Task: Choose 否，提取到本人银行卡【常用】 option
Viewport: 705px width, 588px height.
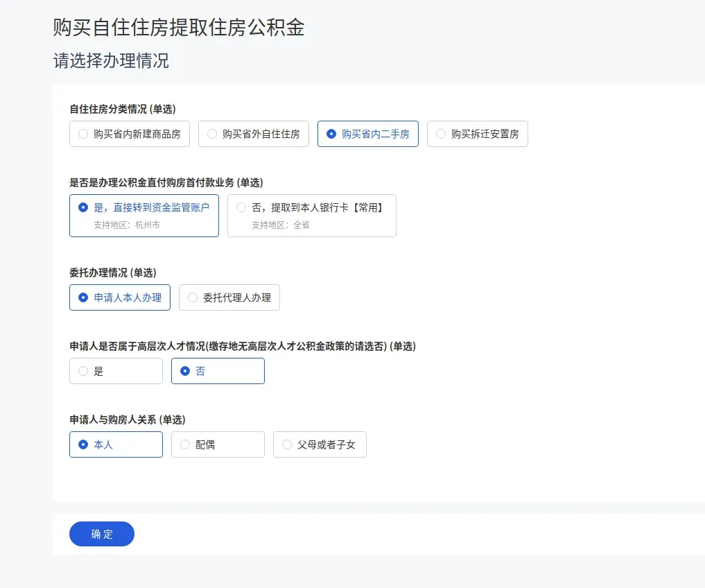Action: pyautogui.click(x=311, y=216)
